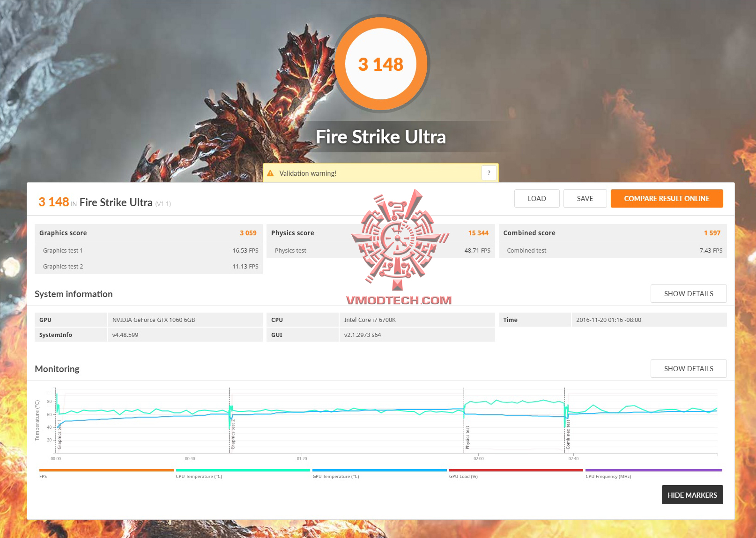
Task: Toggle the CPU Frequency purple legend bar
Action: [x=654, y=470]
